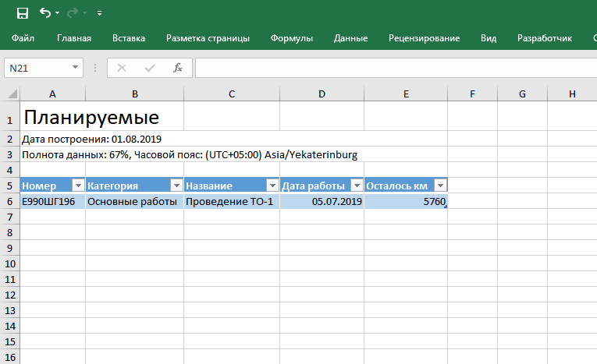The image size is (597, 364).
Task: Click the Undo arrow icon
Action: (45, 13)
